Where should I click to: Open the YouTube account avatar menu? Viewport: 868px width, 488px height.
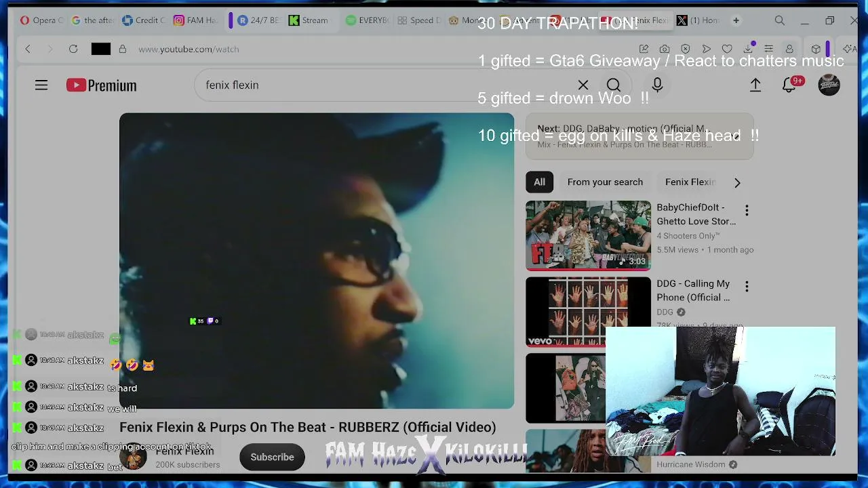point(829,85)
